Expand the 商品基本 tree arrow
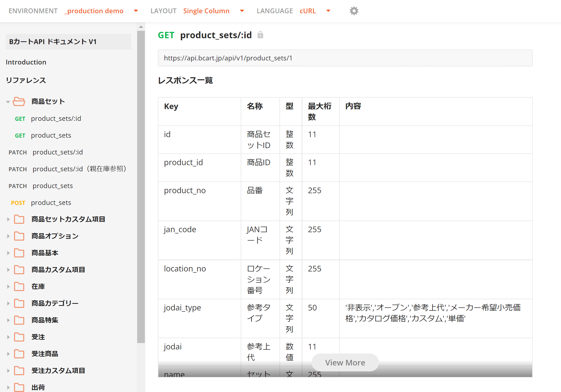The height and width of the screenshot is (392, 561). 8,253
